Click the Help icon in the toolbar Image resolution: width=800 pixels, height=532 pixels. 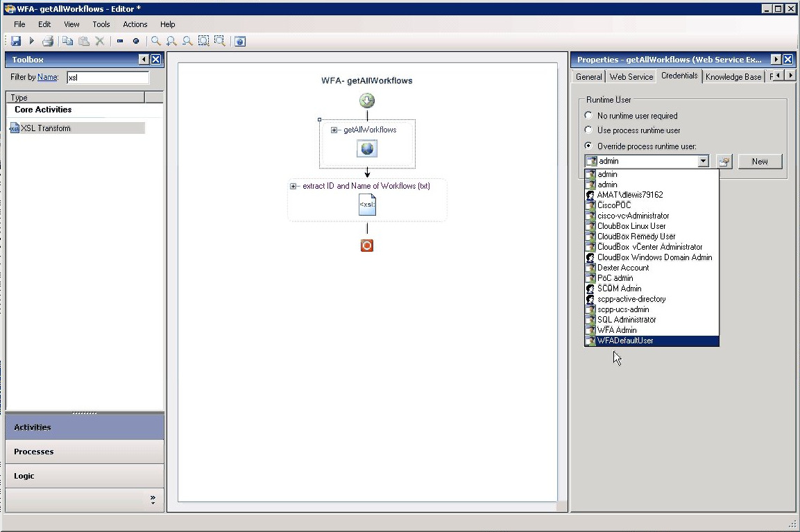pos(239,42)
